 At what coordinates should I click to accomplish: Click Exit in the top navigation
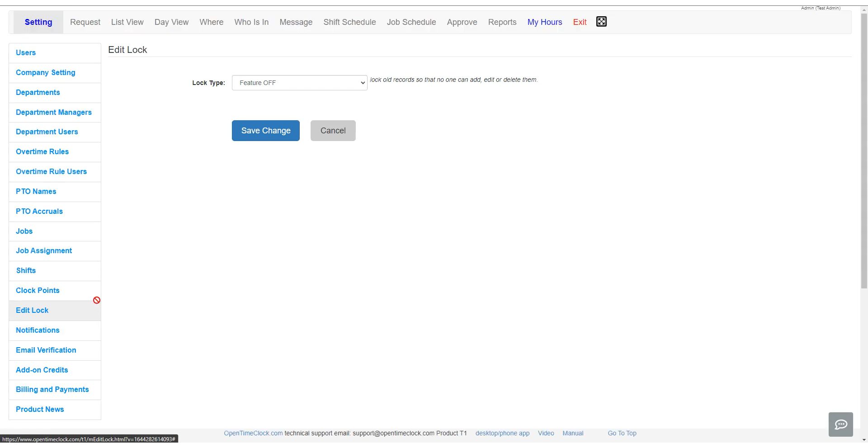pos(580,22)
